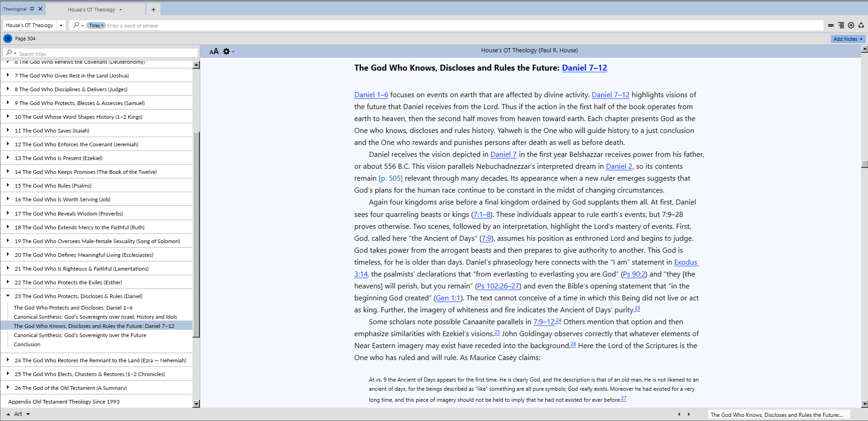The image size is (868, 421).
Task: Expand chapter 26 The God of the Old Testament
Action: coord(8,388)
